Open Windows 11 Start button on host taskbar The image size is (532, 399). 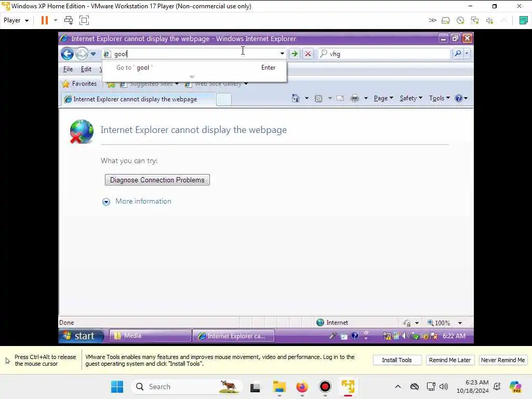tap(117, 387)
